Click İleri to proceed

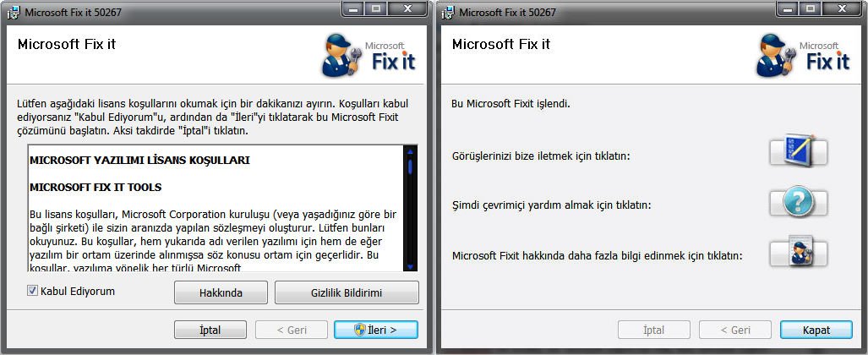pos(376,330)
